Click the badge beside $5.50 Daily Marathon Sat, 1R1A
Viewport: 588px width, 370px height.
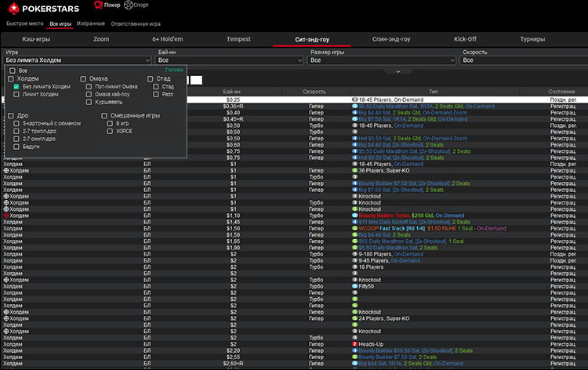[354, 106]
